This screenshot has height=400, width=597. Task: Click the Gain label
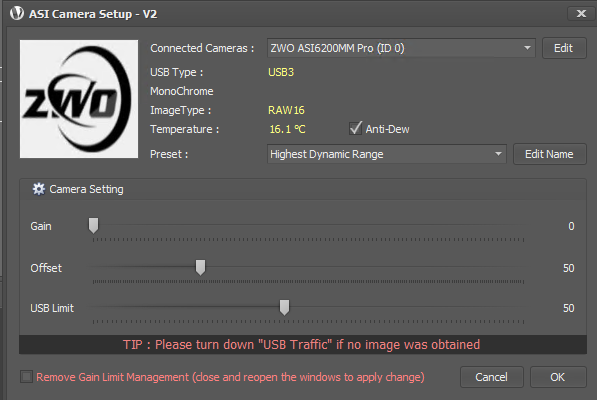coord(41,226)
